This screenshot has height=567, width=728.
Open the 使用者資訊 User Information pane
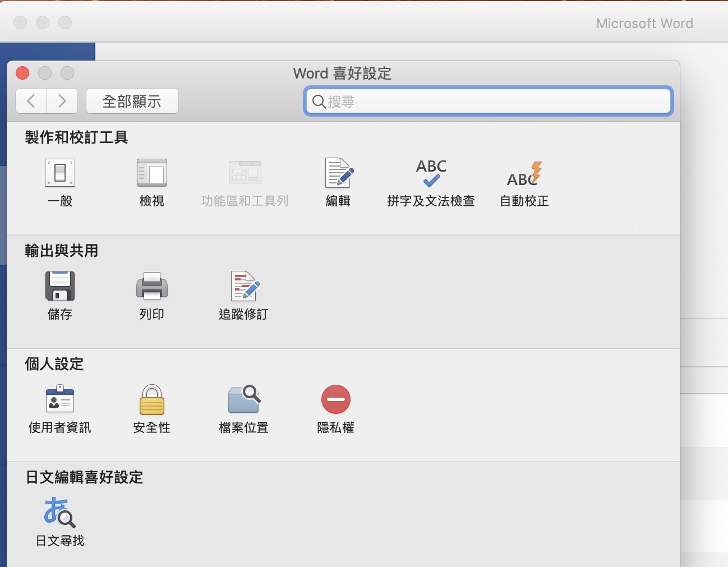pyautogui.click(x=60, y=400)
